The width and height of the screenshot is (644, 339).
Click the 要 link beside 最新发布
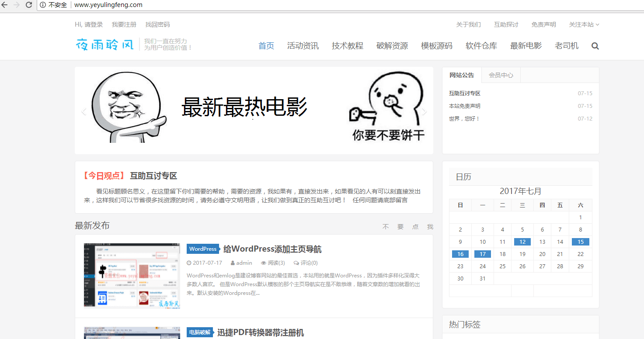click(x=400, y=227)
